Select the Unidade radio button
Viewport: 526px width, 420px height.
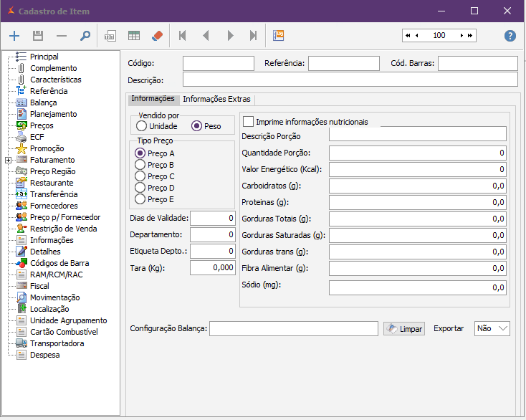[142, 126]
